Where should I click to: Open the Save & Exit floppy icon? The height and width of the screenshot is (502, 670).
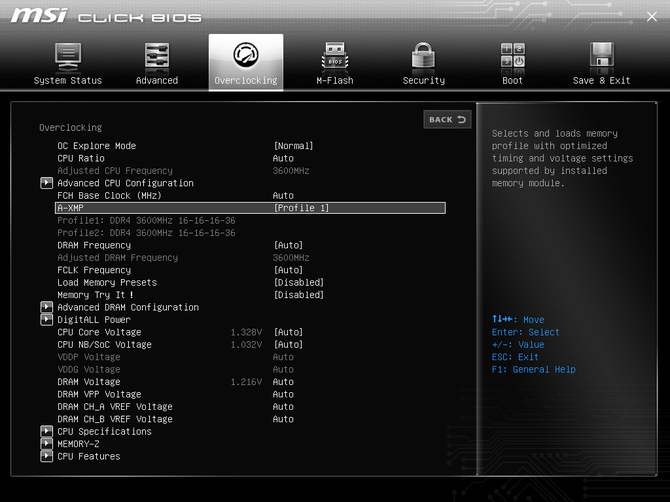tap(602, 54)
